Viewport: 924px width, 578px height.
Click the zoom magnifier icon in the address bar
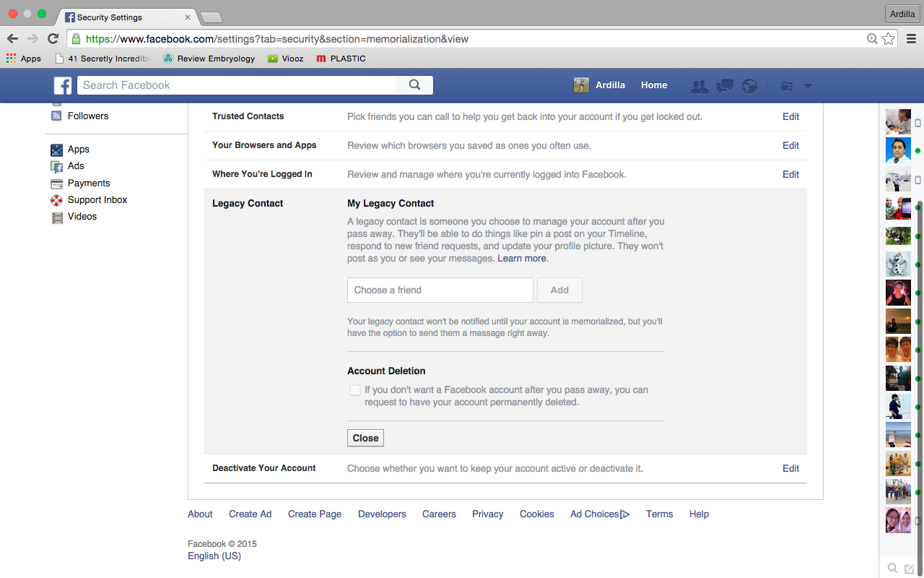tap(872, 39)
